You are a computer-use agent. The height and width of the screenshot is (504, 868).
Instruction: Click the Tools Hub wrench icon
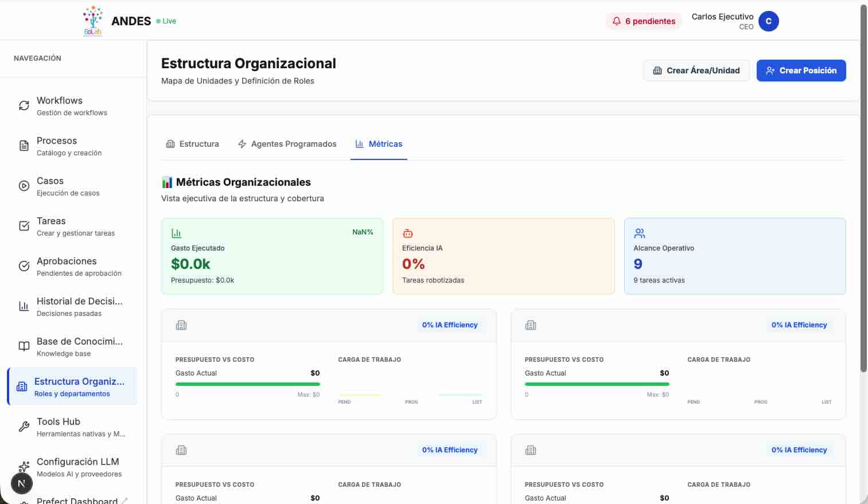24,426
